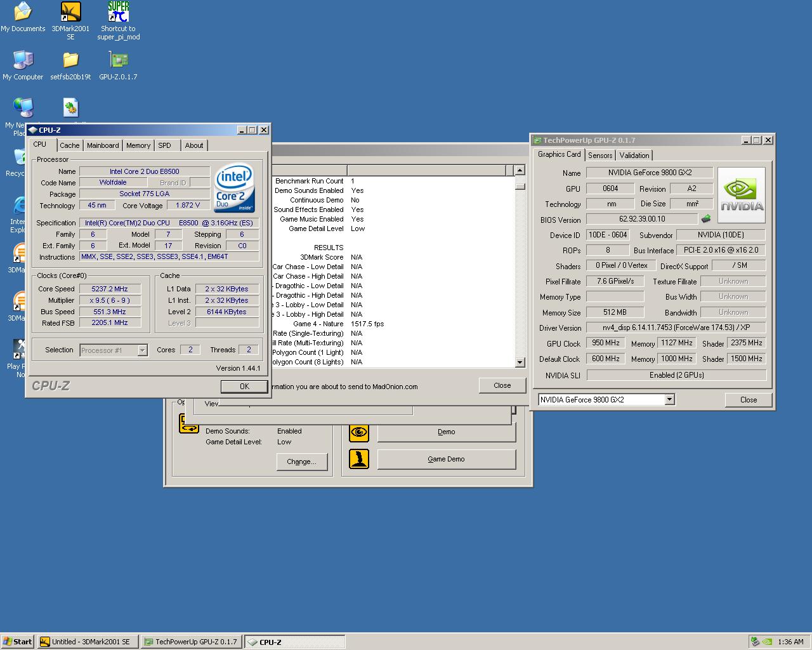Click the Code Name field Wolfdale
Image resolution: width=812 pixels, height=650 pixels.
pos(113,183)
